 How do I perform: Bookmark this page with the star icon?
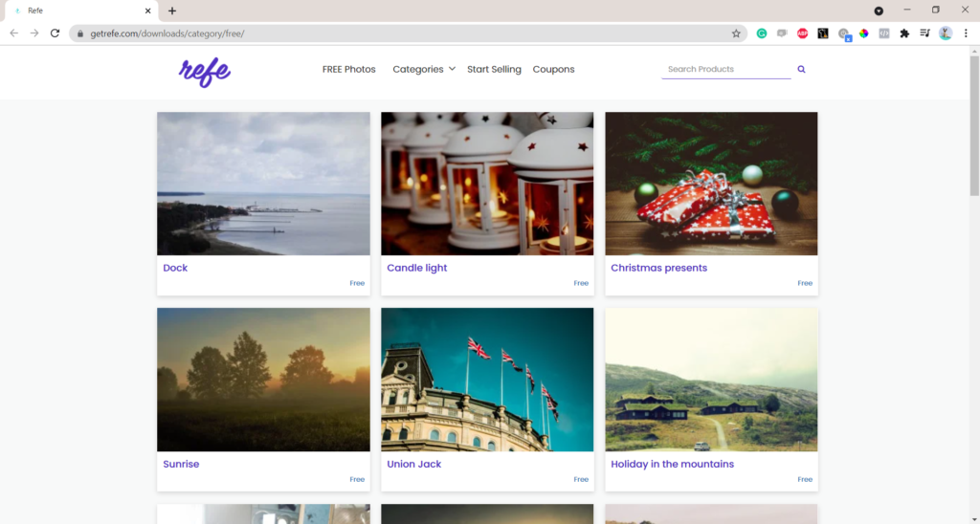(736, 33)
